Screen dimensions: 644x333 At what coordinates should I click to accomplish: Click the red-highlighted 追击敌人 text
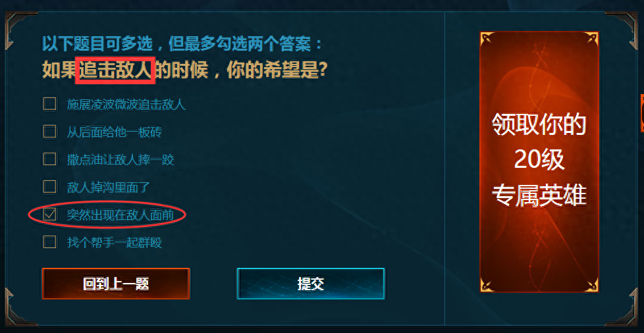tap(115, 70)
